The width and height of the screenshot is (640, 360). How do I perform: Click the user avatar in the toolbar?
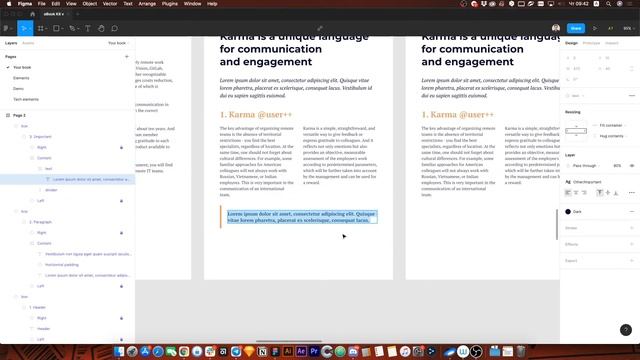[556, 28]
